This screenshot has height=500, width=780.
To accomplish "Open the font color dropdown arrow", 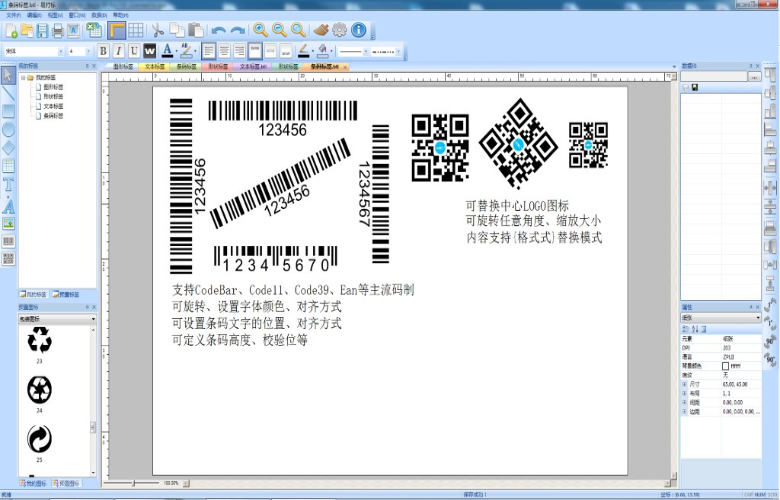I will pyautogui.click(x=176, y=51).
